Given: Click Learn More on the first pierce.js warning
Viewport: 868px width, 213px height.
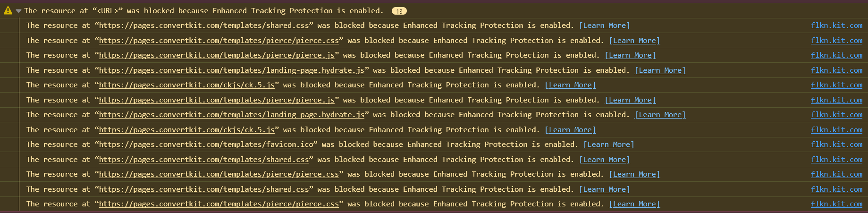Looking at the screenshot, I should point(630,55).
